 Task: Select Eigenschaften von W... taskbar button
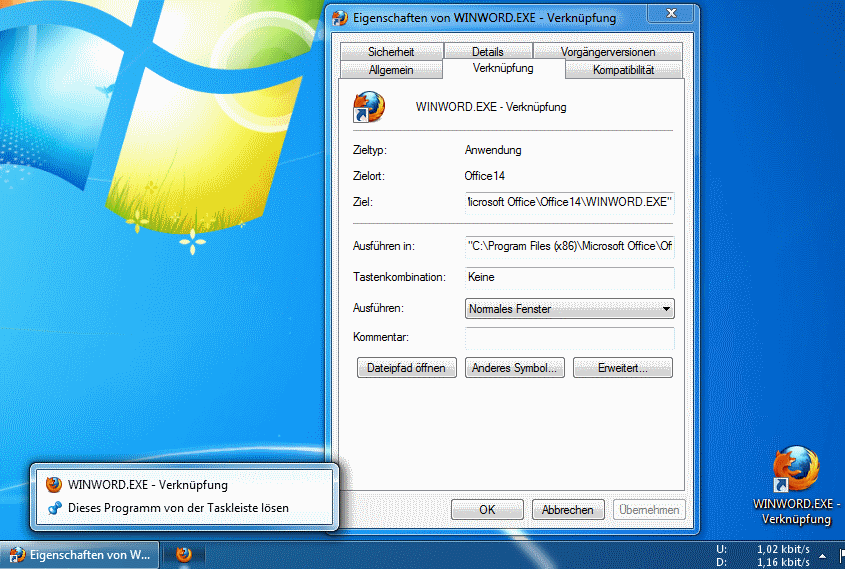(79, 554)
